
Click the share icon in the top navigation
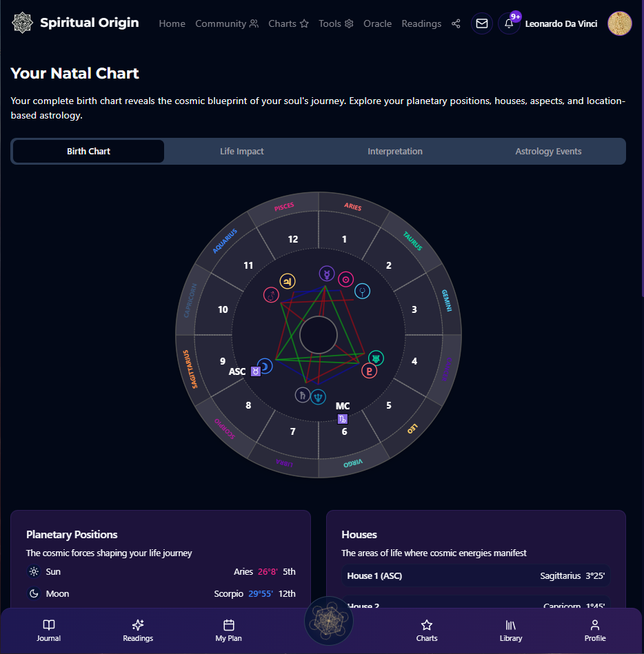[x=456, y=23]
